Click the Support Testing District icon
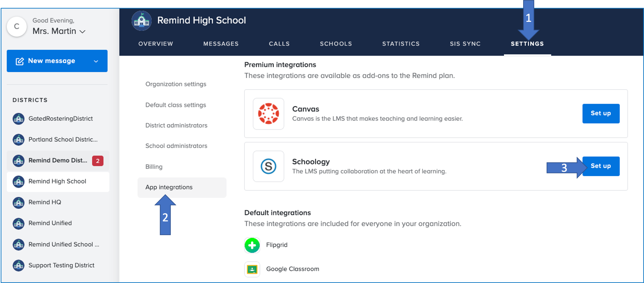The height and width of the screenshot is (283, 644). [19, 265]
